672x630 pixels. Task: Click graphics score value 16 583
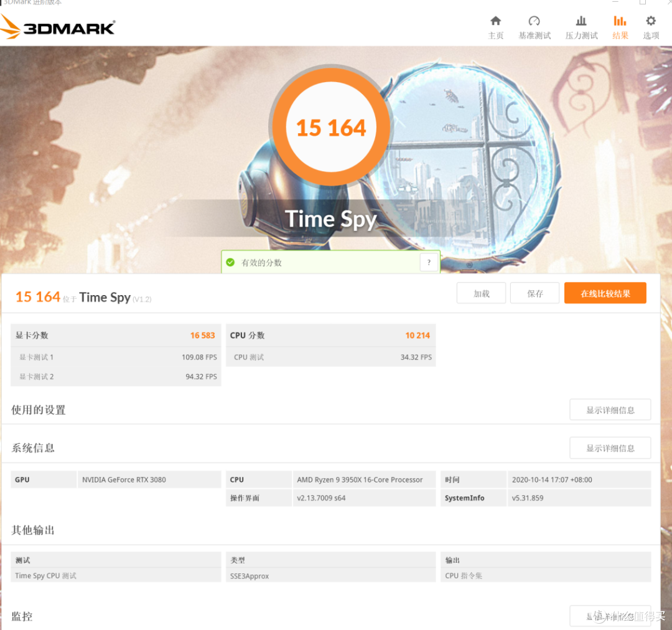pos(202,336)
